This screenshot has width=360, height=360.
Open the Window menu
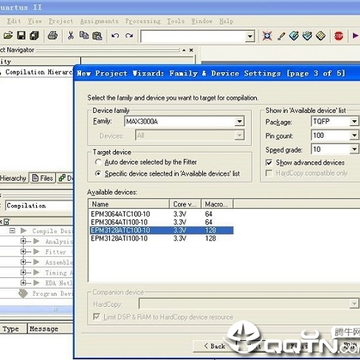(202, 21)
